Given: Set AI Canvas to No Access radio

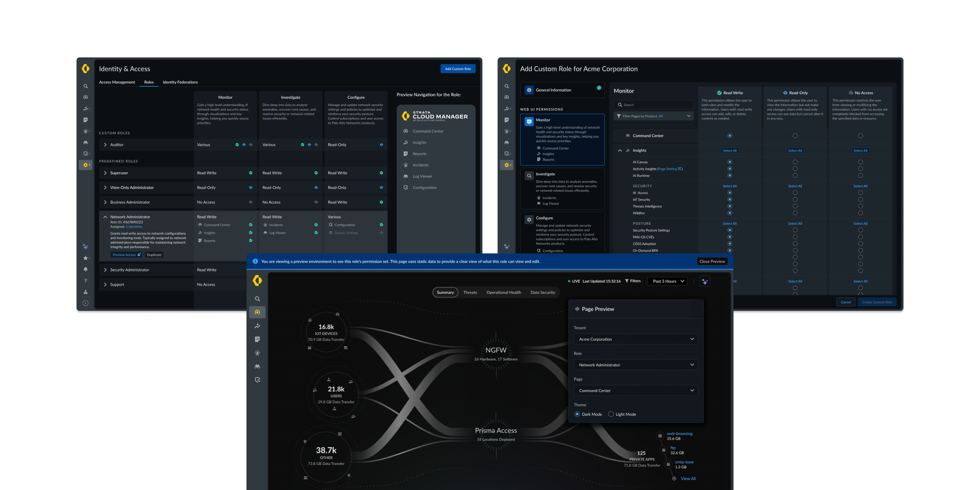Looking at the screenshot, I should click(860, 162).
